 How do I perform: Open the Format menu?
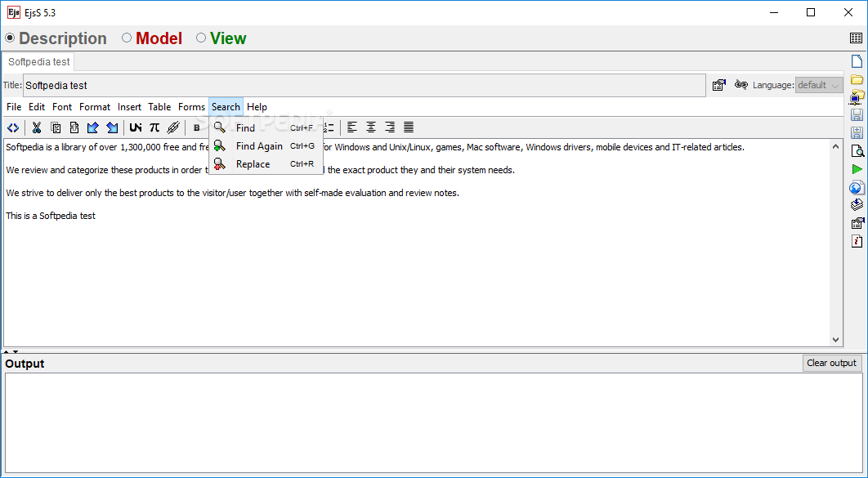(95, 107)
